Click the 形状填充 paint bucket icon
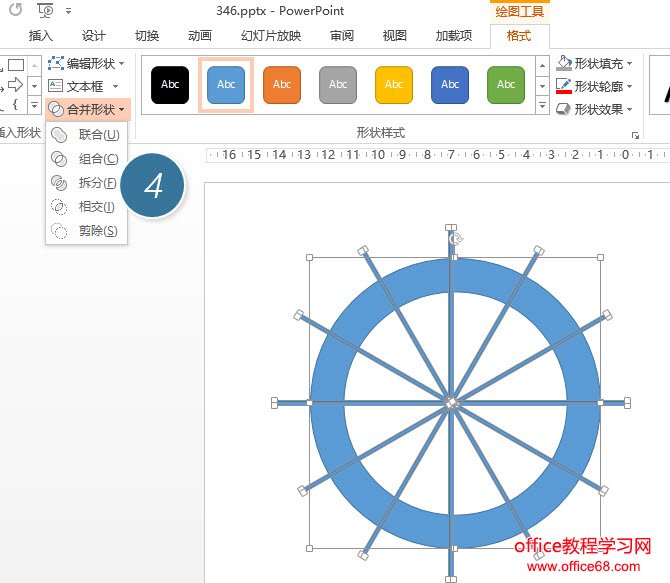670x583 pixels. (x=564, y=63)
